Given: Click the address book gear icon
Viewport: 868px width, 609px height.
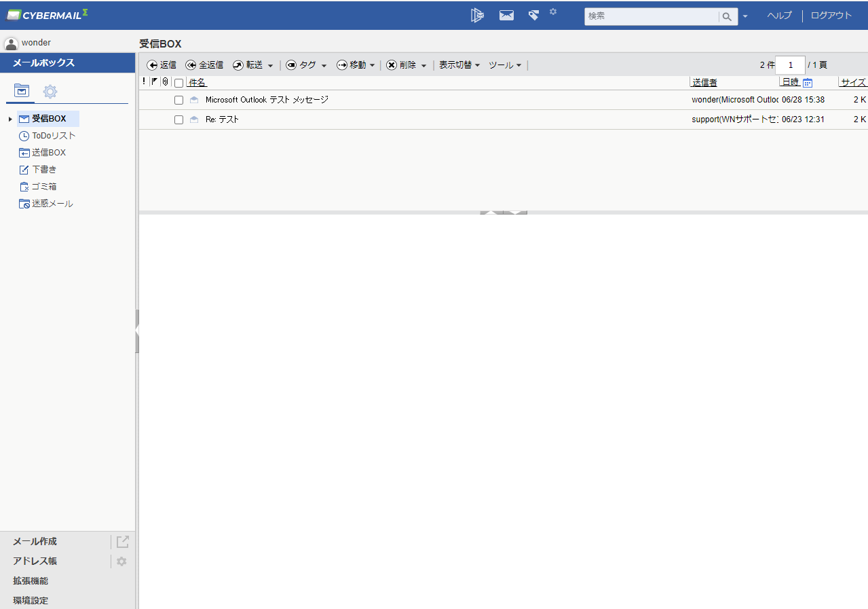Looking at the screenshot, I should coord(121,561).
